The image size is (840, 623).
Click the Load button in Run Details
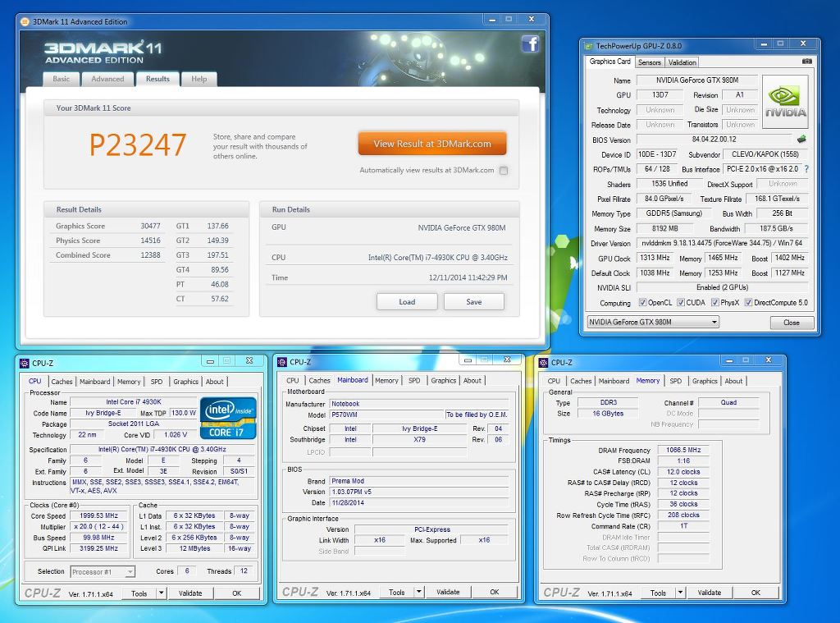(x=407, y=302)
